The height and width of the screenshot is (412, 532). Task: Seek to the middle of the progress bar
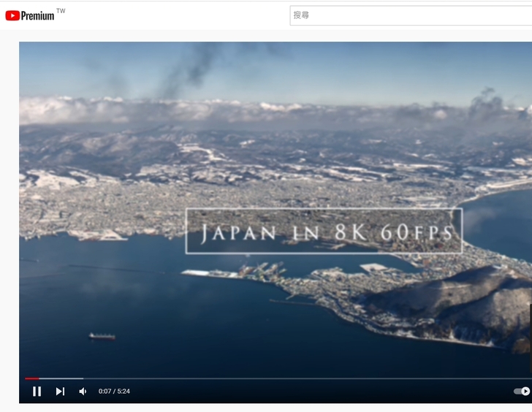point(278,378)
